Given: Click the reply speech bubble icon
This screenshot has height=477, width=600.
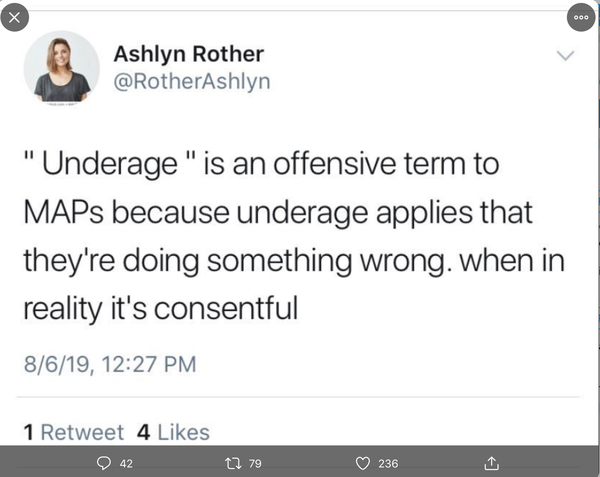Looking at the screenshot, I should point(103,463).
